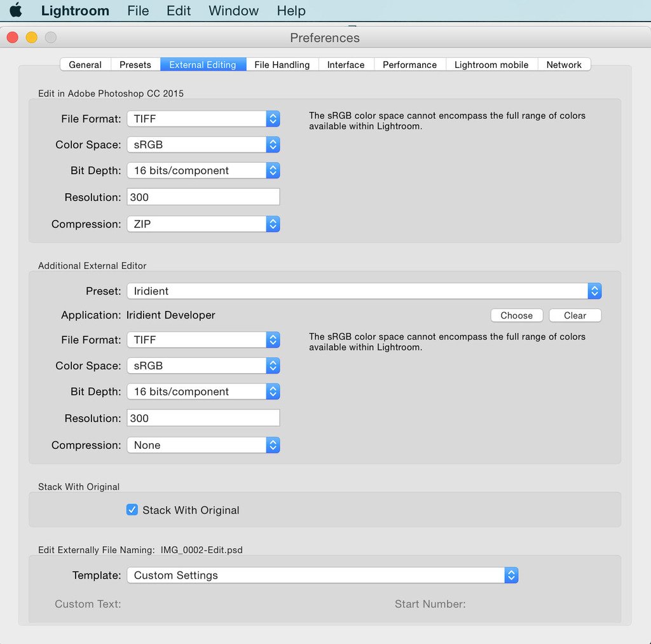
Task: Open Compression dropdown currently set to None
Action: point(273,445)
